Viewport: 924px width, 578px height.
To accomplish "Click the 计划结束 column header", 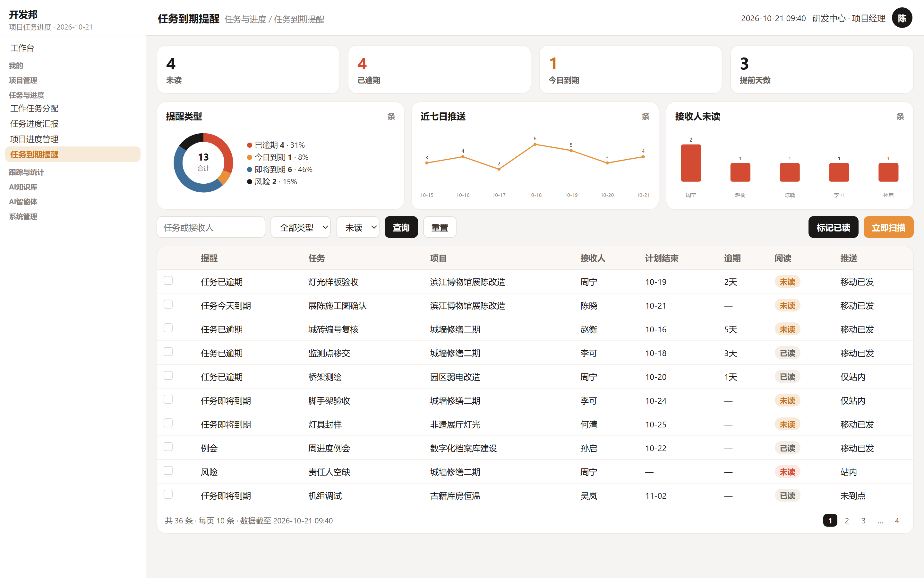I will click(662, 258).
